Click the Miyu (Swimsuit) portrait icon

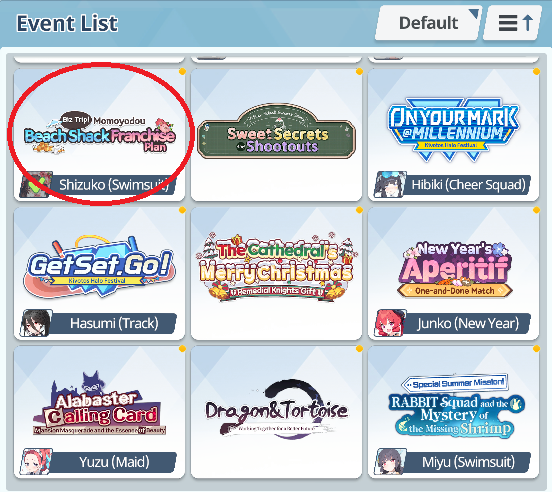pos(390,462)
